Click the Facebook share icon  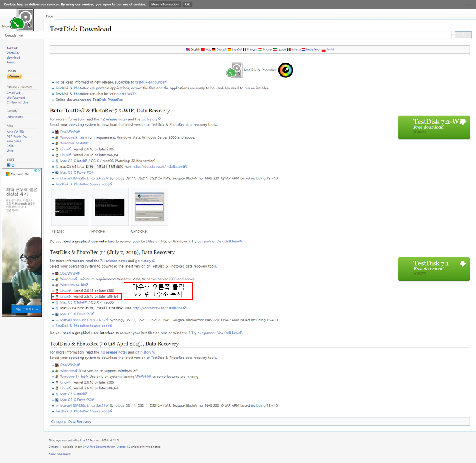[x=9, y=165]
